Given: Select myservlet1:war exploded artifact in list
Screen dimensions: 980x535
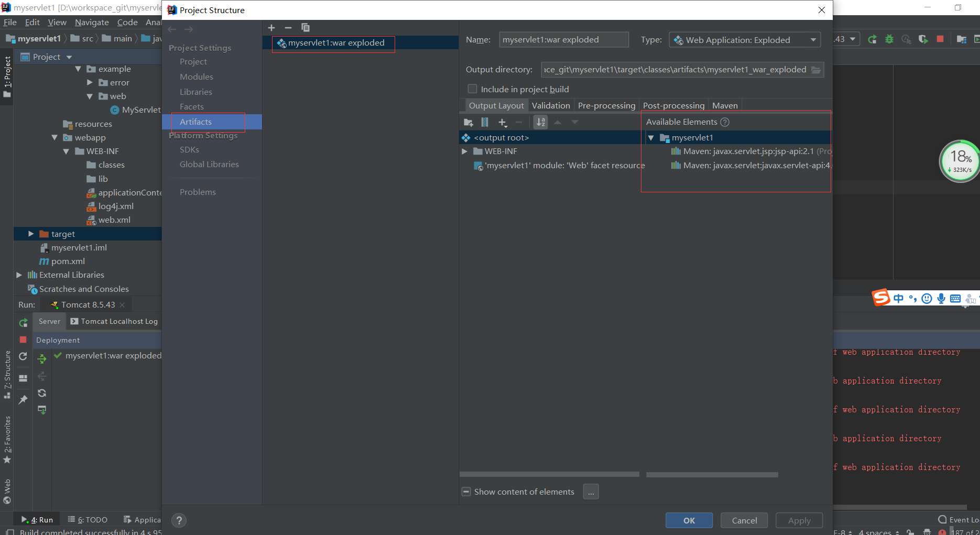Looking at the screenshot, I should click(360, 43).
